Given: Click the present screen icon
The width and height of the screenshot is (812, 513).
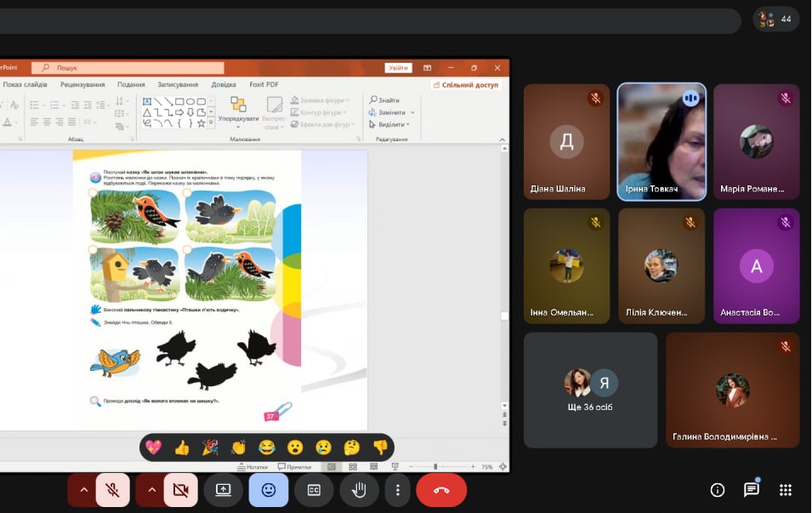Looking at the screenshot, I should tap(224, 490).
